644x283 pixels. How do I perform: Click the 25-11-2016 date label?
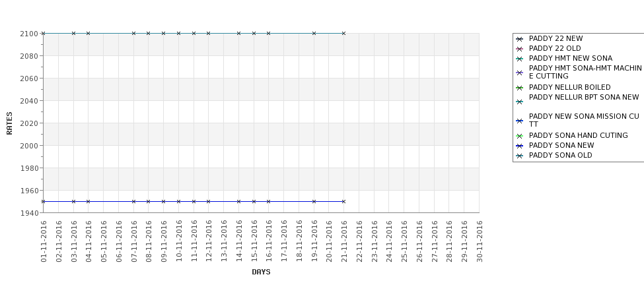[x=404, y=241]
